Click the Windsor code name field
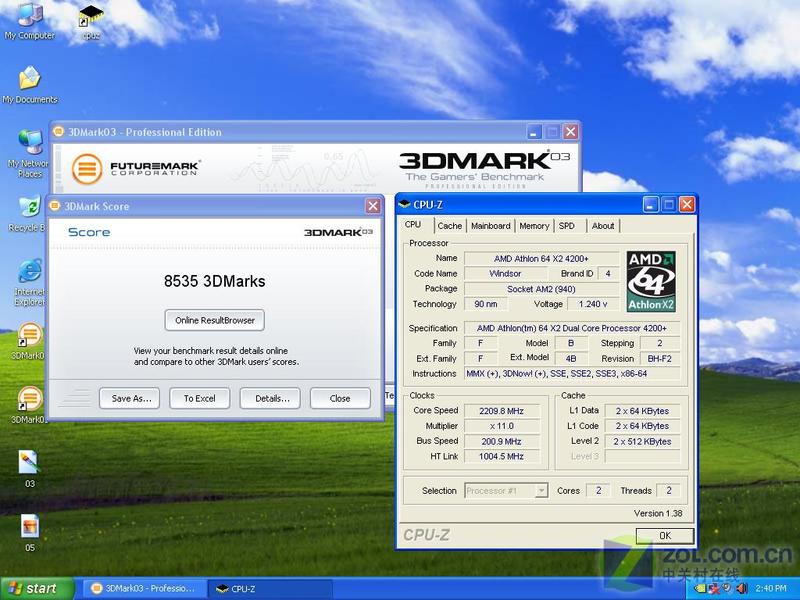 (505, 273)
